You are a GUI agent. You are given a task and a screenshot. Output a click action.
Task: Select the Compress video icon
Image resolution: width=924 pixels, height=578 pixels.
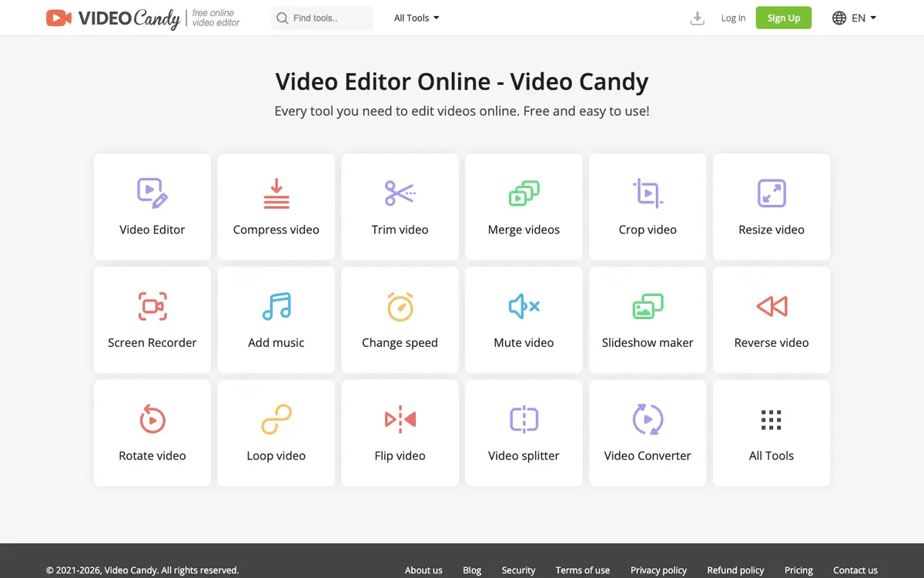(x=276, y=193)
